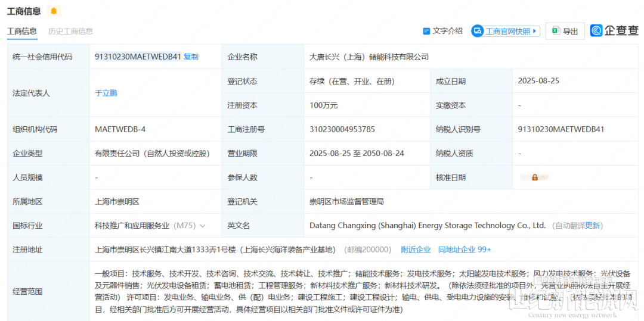Open legal representative 于立鹏 link
This screenshot has height=321, width=644.
pyautogui.click(x=106, y=93)
